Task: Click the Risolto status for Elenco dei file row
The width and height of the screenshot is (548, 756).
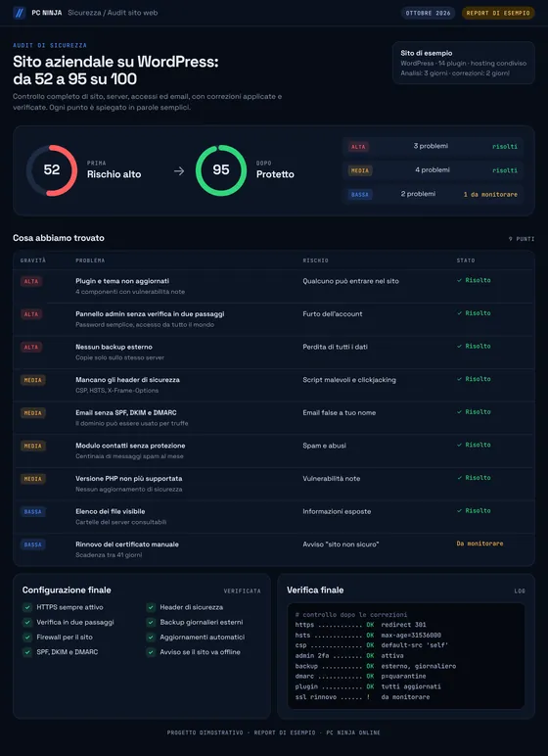Action: pos(474,510)
